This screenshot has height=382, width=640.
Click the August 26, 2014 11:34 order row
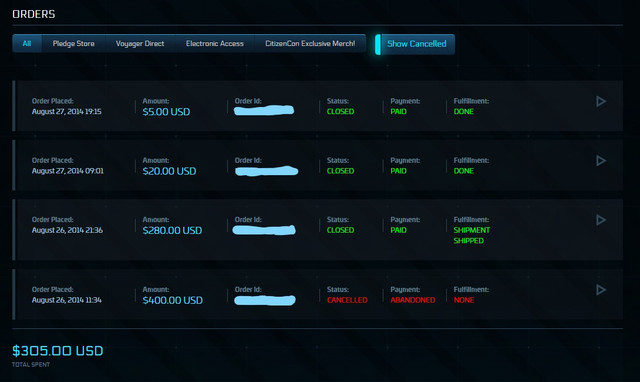pyautogui.click(x=318, y=294)
